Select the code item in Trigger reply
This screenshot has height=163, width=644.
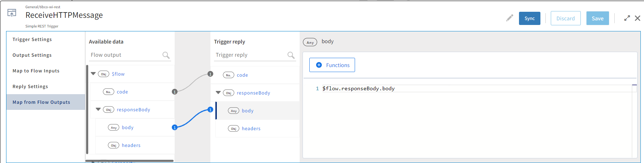coord(242,75)
